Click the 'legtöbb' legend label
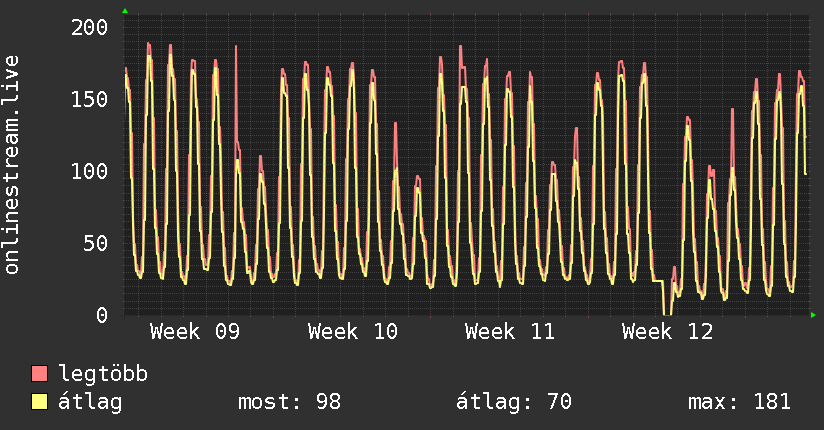 (x=103, y=374)
